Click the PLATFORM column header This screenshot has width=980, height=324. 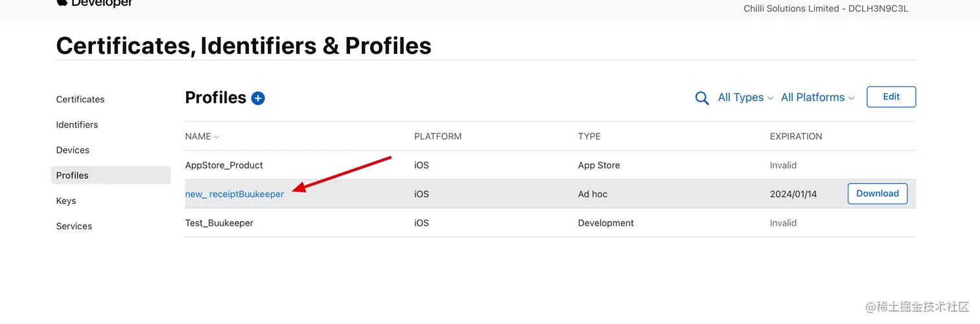[438, 137]
